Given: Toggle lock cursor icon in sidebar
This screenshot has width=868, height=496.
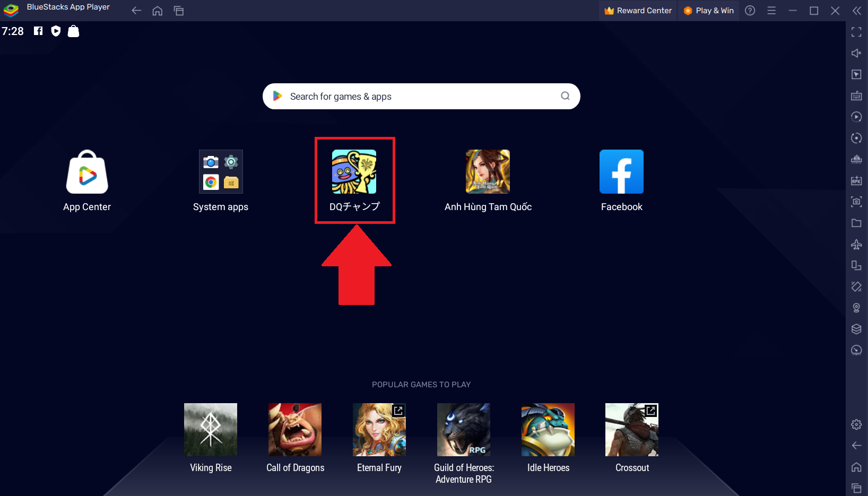Looking at the screenshot, I should pyautogui.click(x=856, y=74).
